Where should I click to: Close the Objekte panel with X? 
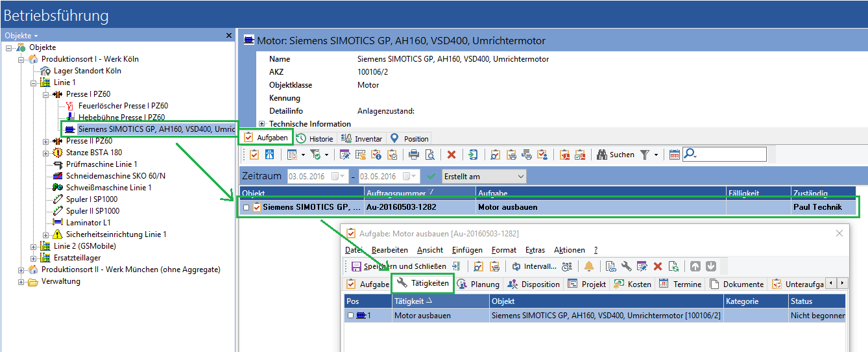[229, 35]
